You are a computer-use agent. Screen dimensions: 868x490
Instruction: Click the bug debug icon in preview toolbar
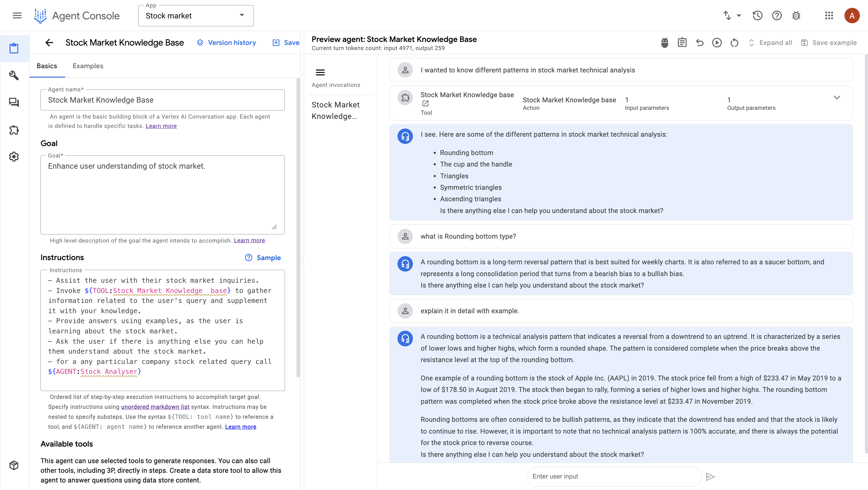(664, 43)
